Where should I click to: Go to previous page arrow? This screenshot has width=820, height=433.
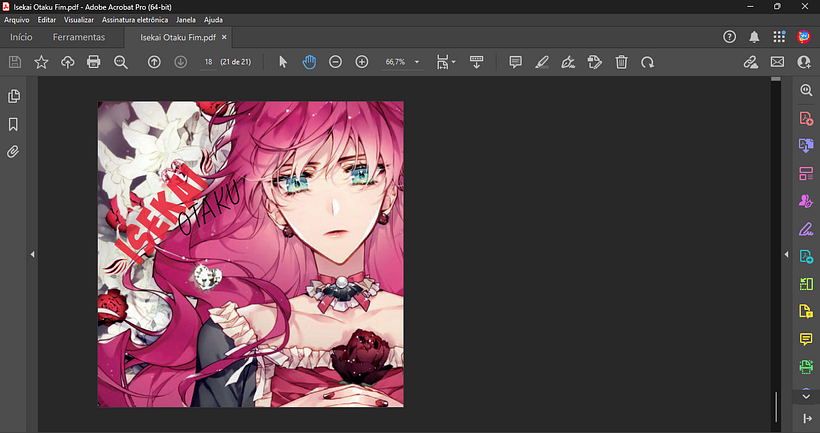[154, 62]
